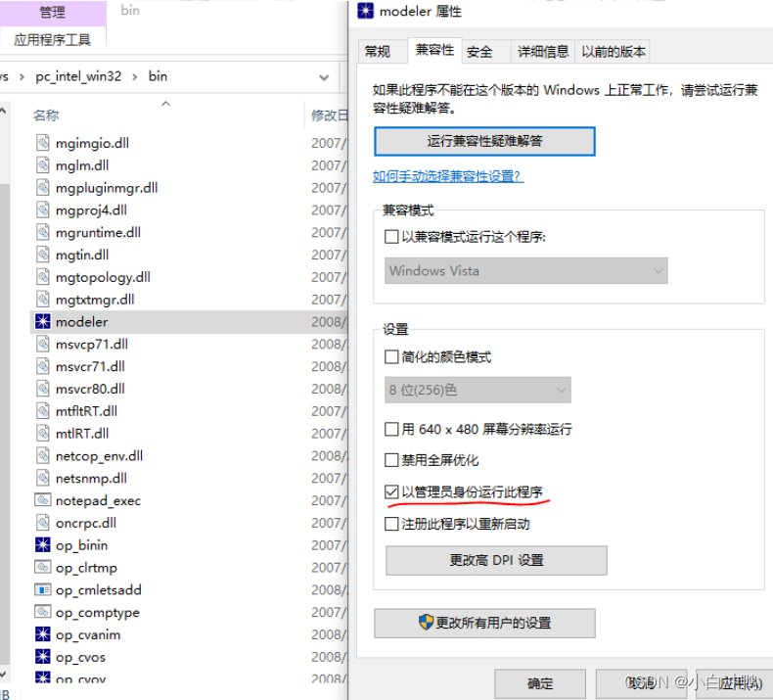Image resolution: width=773 pixels, height=700 pixels.
Task: Click the mgtxtmgr.dll file icon
Action: 43,300
